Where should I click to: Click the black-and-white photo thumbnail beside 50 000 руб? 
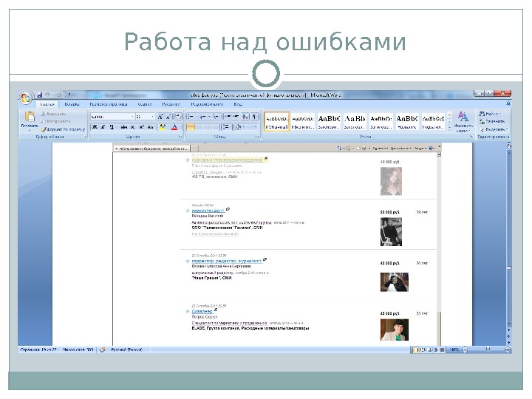[391, 232]
